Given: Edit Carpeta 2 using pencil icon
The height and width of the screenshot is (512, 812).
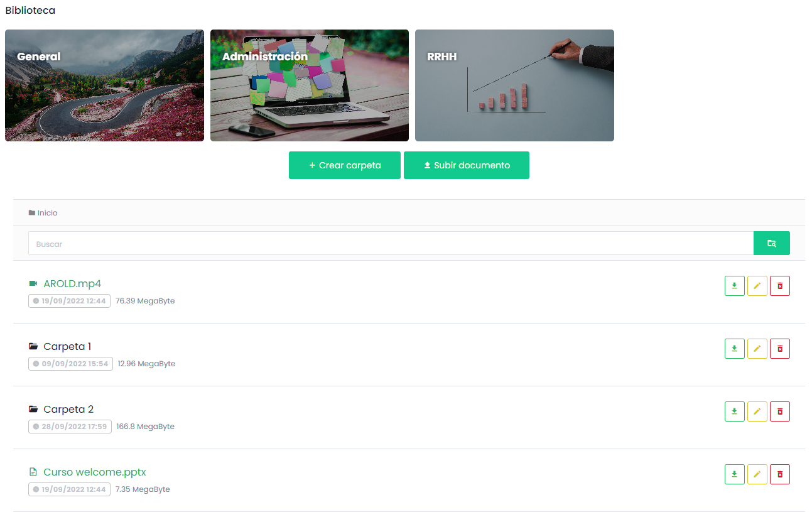Looking at the screenshot, I should point(757,411).
